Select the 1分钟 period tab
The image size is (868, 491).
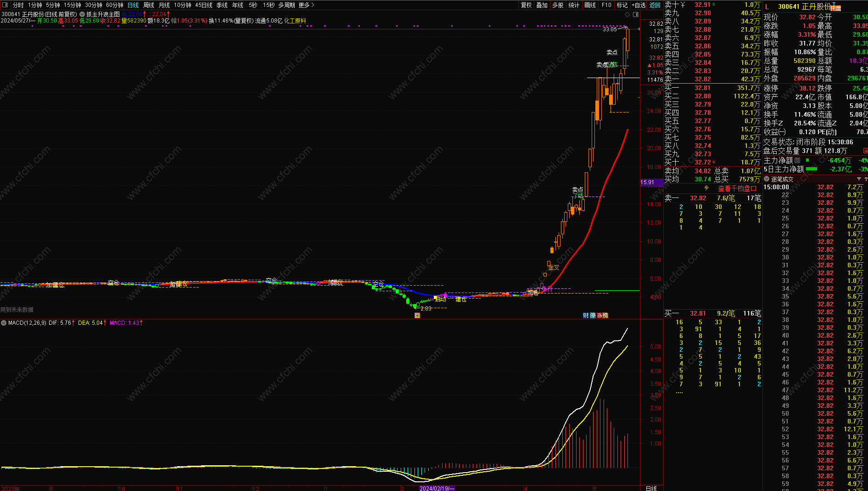click(x=35, y=5)
